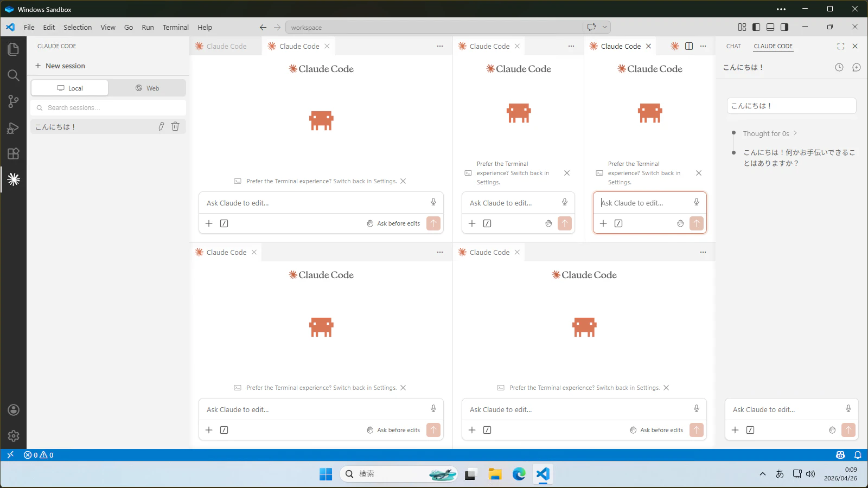Click send arrow in the right panel
The height and width of the screenshot is (488, 868).
click(x=848, y=430)
